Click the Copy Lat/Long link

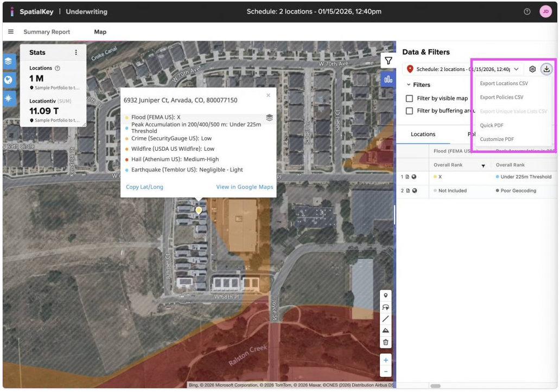coord(144,187)
